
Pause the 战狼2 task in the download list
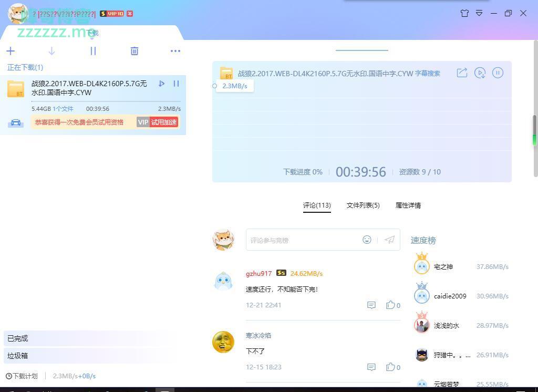point(176,84)
